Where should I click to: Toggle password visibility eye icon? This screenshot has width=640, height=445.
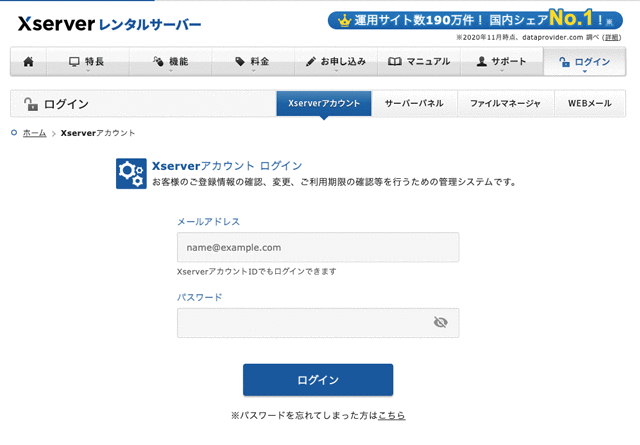pyautogui.click(x=440, y=323)
